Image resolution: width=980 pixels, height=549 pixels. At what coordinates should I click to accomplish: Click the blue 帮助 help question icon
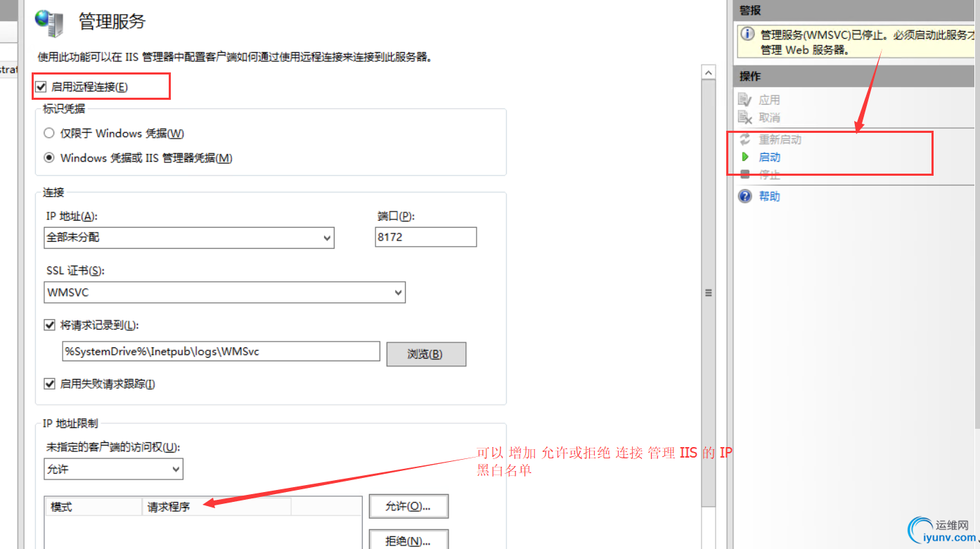click(x=745, y=196)
